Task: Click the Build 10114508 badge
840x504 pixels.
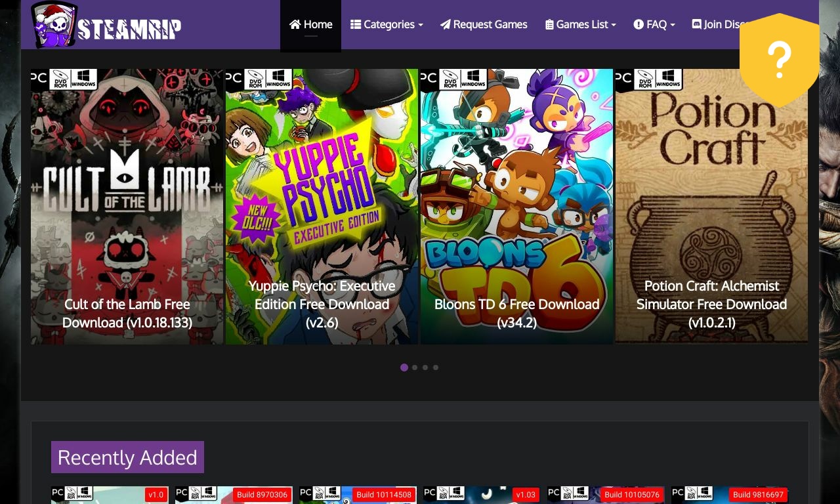Action: (384, 495)
